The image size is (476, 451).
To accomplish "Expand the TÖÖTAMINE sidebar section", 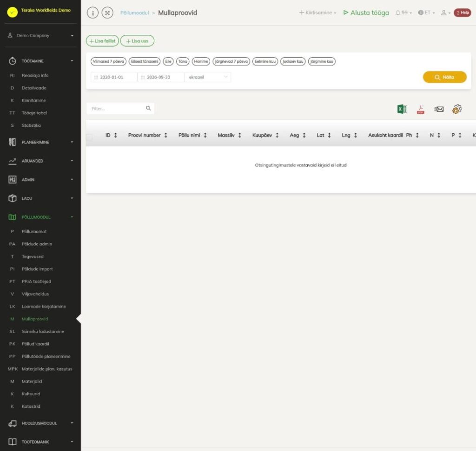I will tap(41, 61).
